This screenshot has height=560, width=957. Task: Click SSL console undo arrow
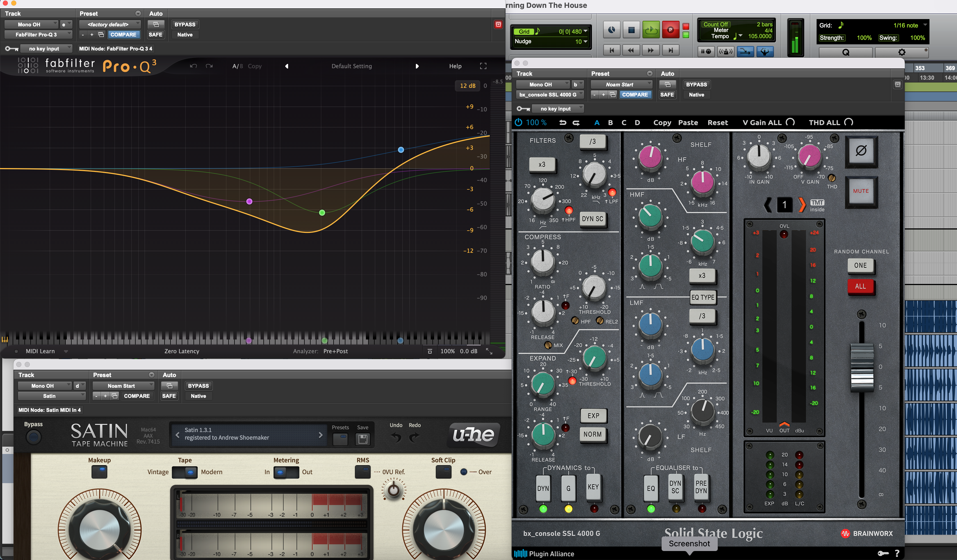click(562, 123)
